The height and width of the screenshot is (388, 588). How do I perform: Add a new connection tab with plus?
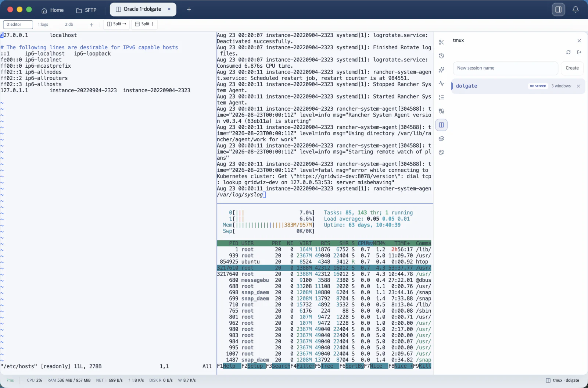[x=189, y=9]
